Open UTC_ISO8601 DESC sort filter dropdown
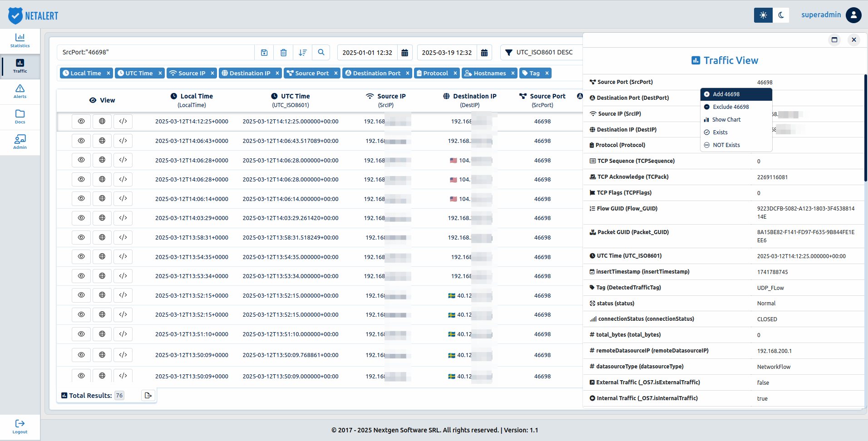The height and width of the screenshot is (441, 868). pyautogui.click(x=541, y=53)
